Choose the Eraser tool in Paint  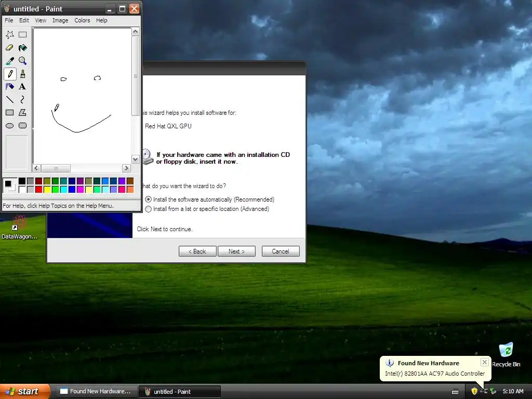coord(10,48)
